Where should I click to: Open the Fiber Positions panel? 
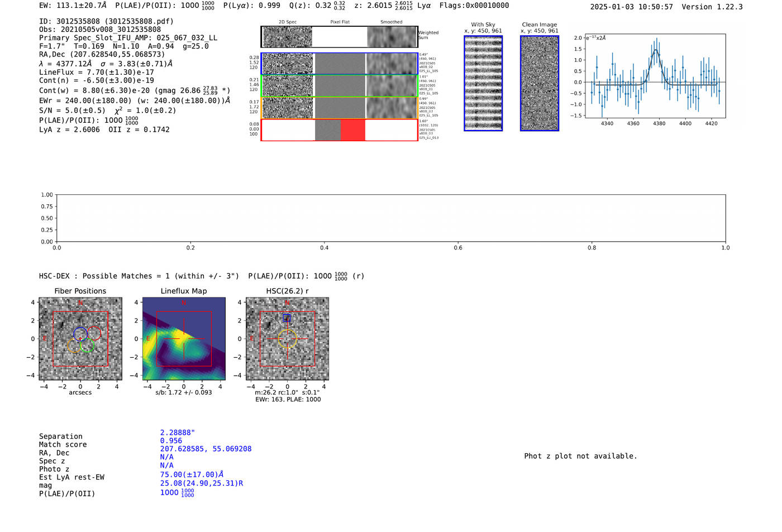coord(80,339)
